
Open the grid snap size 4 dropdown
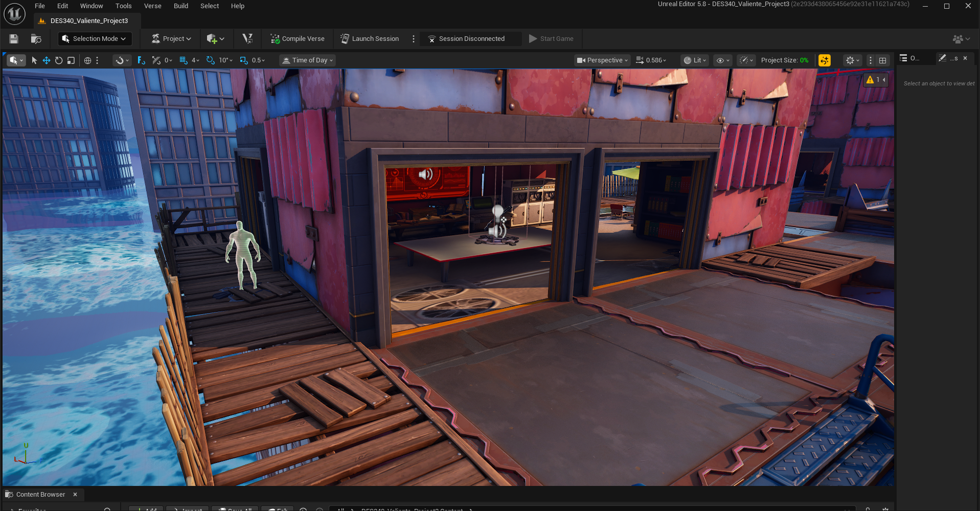(x=195, y=60)
